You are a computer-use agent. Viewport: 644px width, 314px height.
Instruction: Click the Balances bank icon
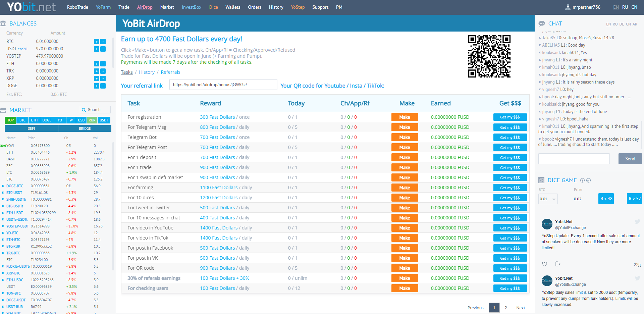pyautogui.click(x=3, y=23)
